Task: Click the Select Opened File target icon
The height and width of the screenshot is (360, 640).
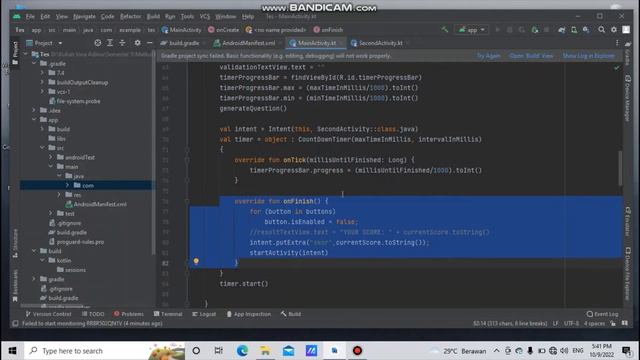Action: [x=98, y=43]
